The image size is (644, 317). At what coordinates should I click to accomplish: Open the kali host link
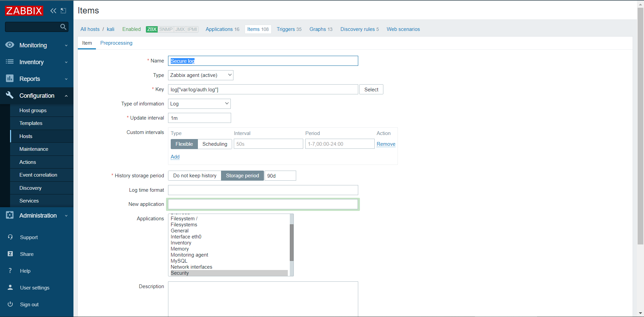pyautogui.click(x=111, y=29)
